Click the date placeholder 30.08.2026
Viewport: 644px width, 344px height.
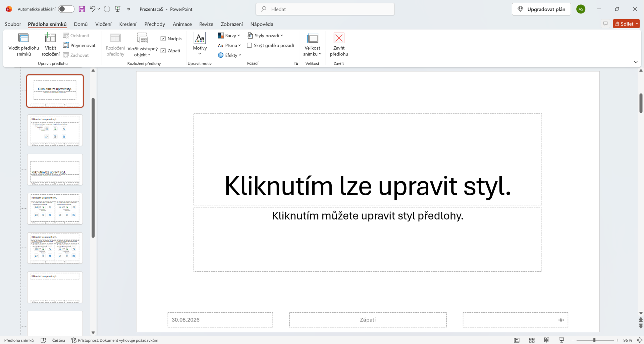tap(220, 320)
